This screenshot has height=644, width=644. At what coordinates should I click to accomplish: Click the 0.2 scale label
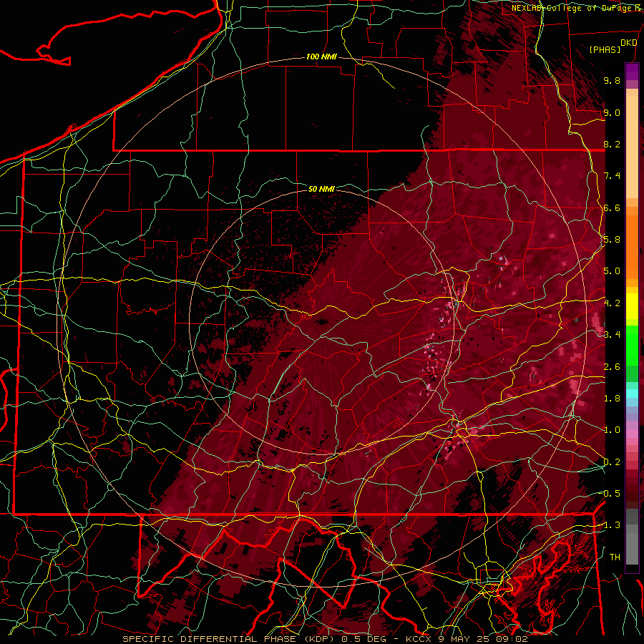[x=612, y=462]
